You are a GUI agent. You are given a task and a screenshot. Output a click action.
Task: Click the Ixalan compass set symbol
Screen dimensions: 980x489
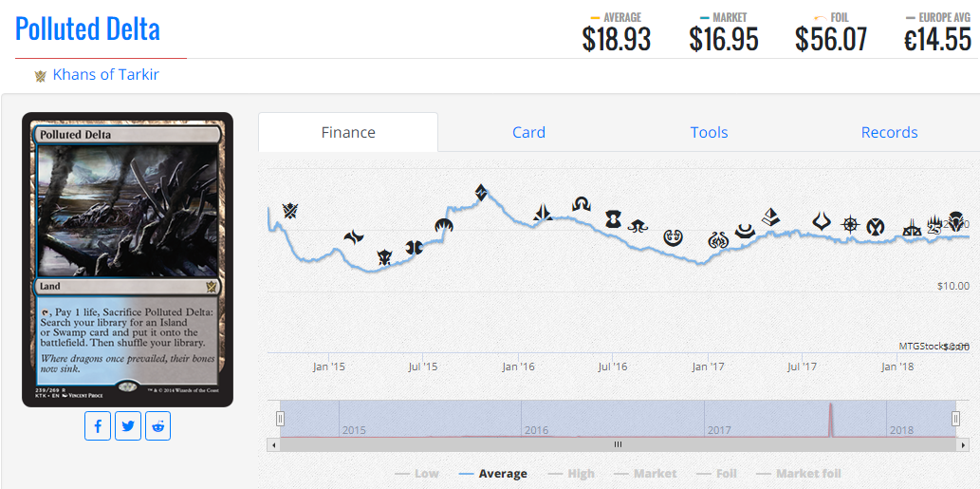pyautogui.click(x=851, y=223)
